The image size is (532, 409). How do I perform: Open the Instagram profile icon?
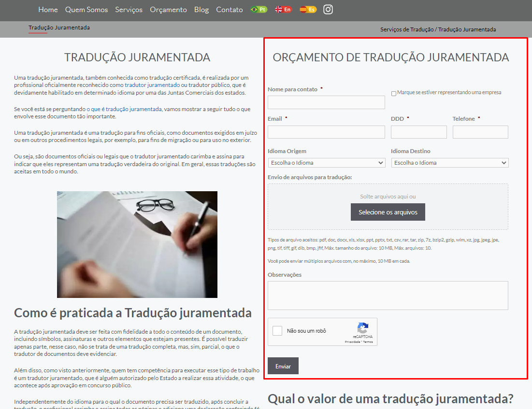pos(328,10)
